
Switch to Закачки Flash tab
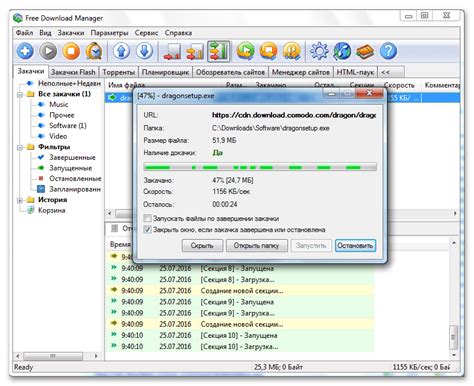[73, 72]
